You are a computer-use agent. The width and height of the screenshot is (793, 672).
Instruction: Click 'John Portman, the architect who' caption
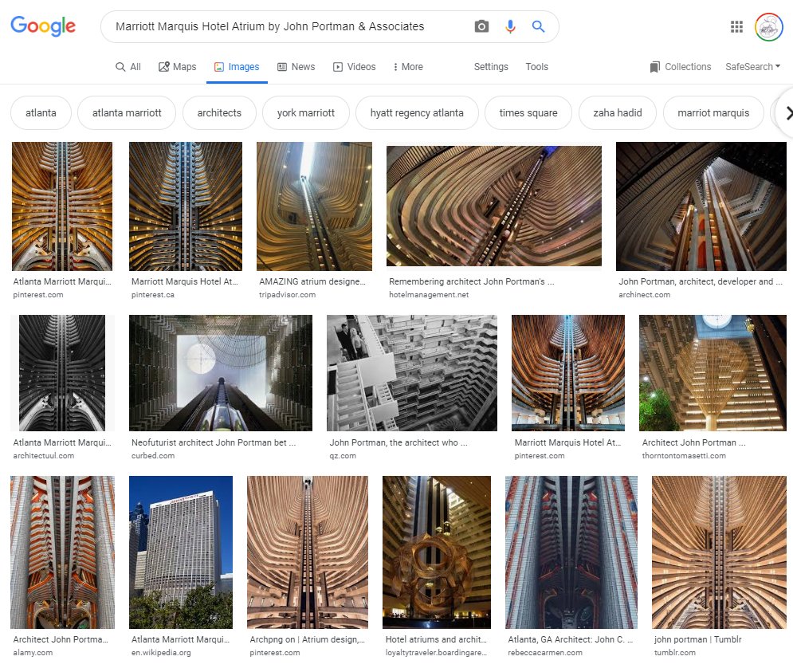coord(398,442)
